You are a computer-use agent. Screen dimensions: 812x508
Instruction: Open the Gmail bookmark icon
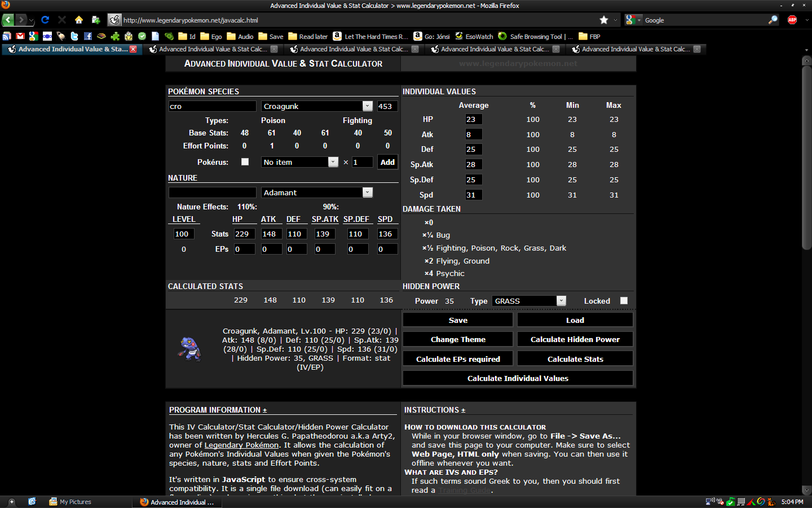click(x=20, y=36)
